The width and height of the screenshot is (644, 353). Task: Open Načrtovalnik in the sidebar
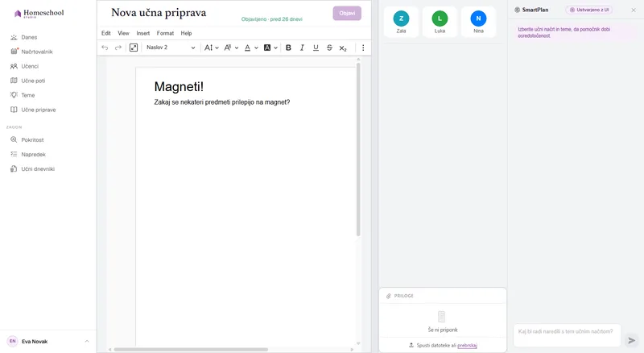tap(31, 52)
